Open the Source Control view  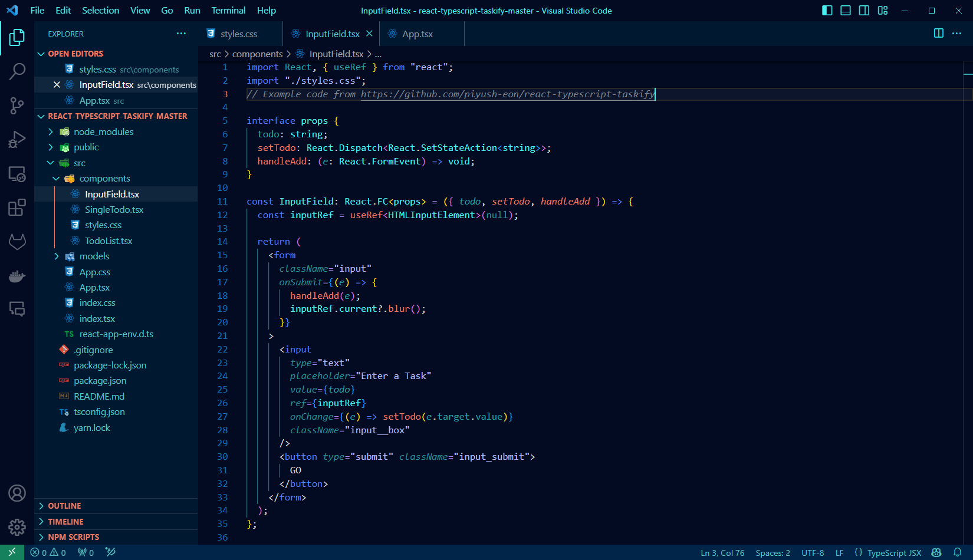pos(17,106)
